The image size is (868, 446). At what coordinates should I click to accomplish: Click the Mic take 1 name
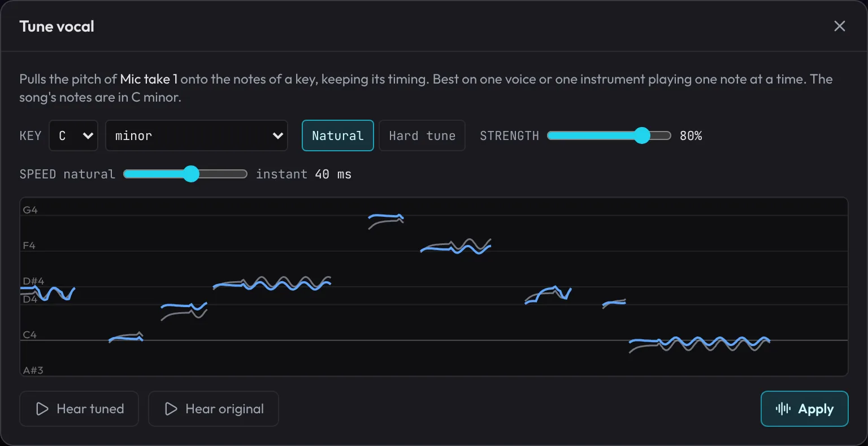pos(149,79)
